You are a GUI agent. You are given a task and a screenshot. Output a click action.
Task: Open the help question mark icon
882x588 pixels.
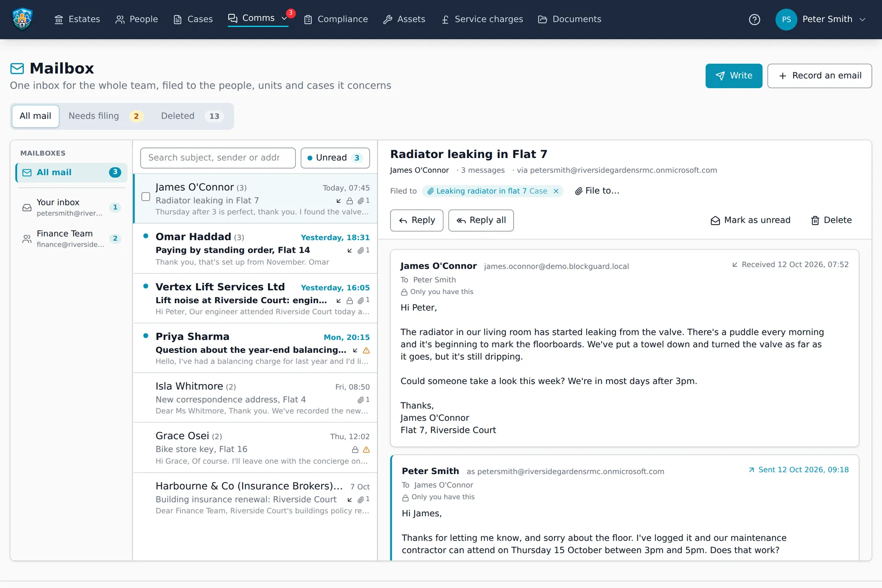click(x=754, y=19)
